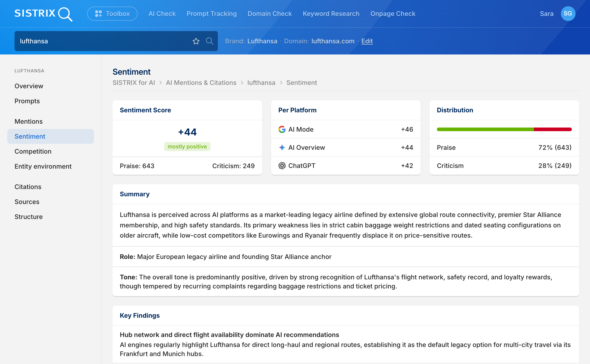
Task: Open Sources in the sidebar
Action: click(27, 202)
